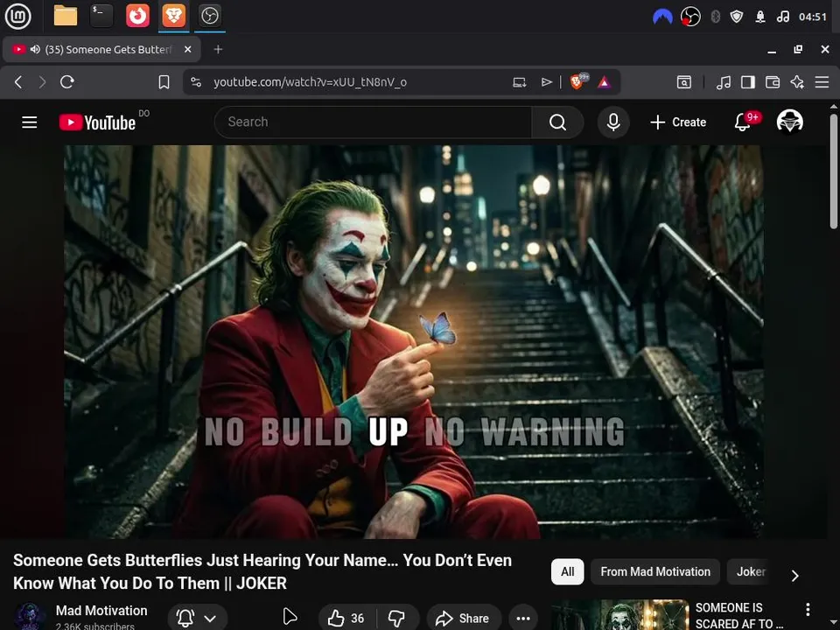This screenshot has height=630, width=840.
Task: Select the All filter chip
Action: coord(567,571)
